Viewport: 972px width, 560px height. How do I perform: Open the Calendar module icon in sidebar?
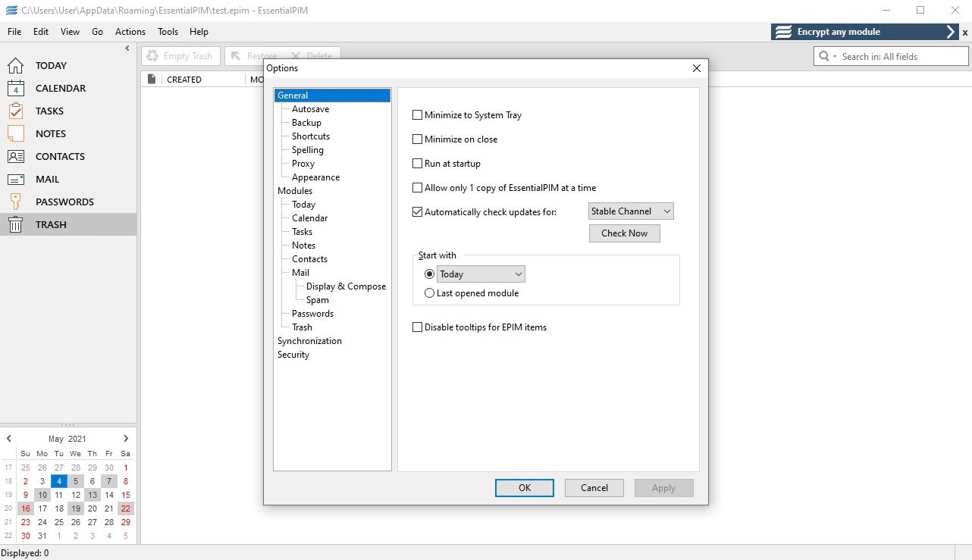[15, 88]
